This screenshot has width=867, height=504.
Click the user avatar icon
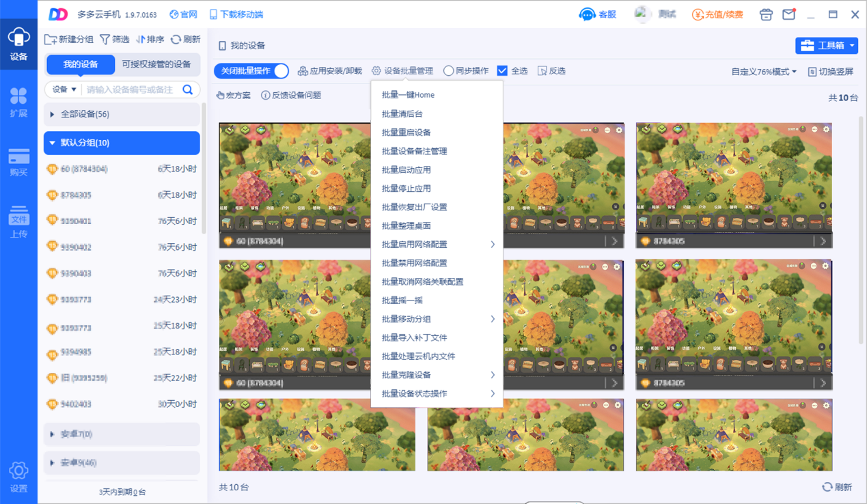coord(642,14)
